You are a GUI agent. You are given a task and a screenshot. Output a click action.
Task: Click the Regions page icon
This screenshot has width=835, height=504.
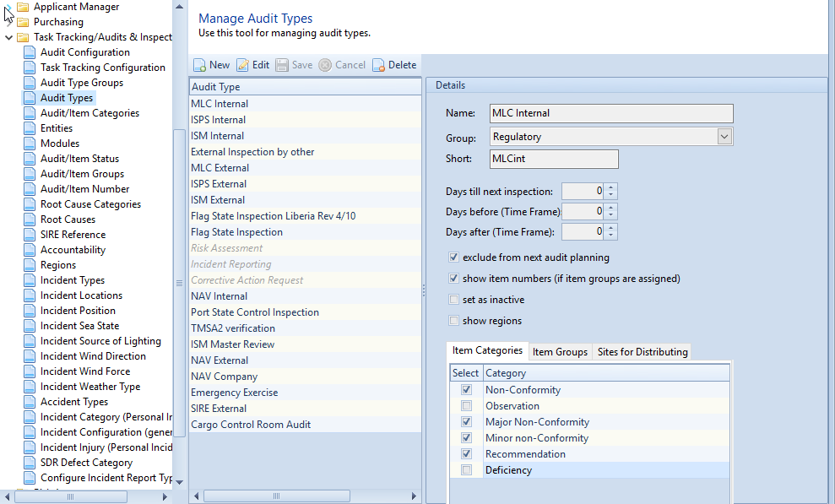click(x=30, y=265)
